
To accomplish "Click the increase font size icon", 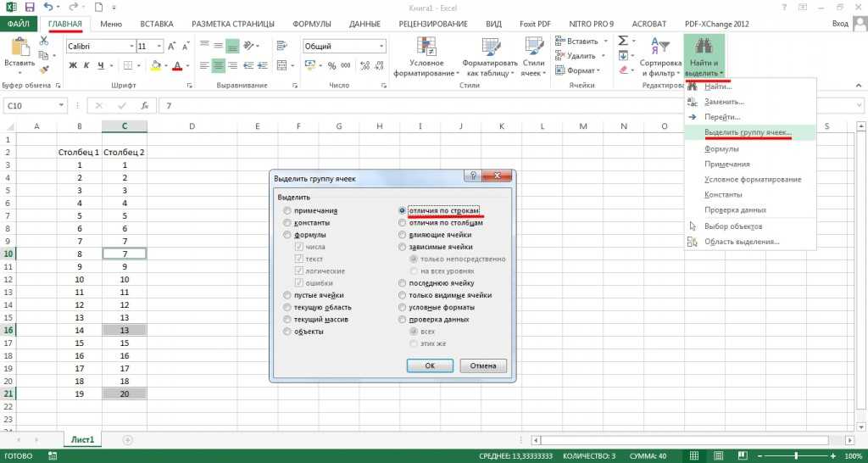I will (x=171, y=47).
